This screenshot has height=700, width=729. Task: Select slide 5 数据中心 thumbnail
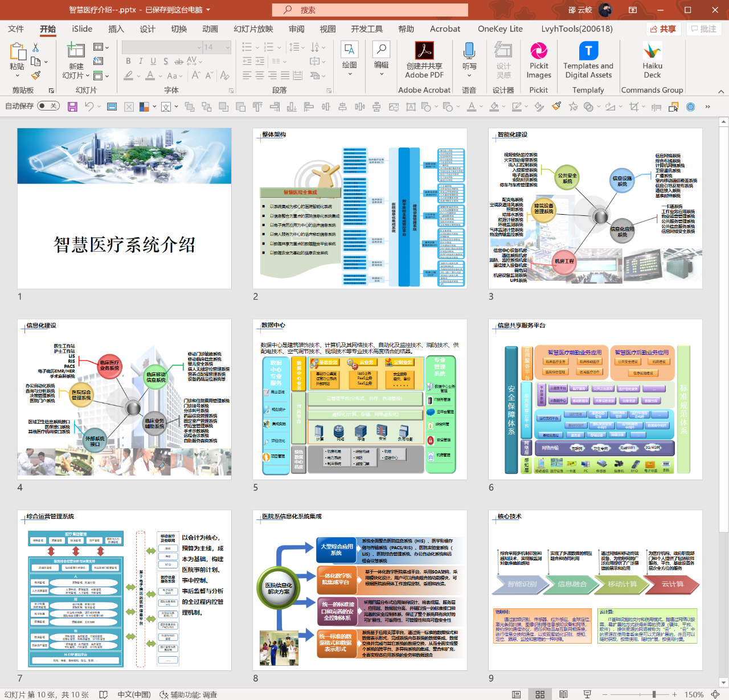click(360, 399)
